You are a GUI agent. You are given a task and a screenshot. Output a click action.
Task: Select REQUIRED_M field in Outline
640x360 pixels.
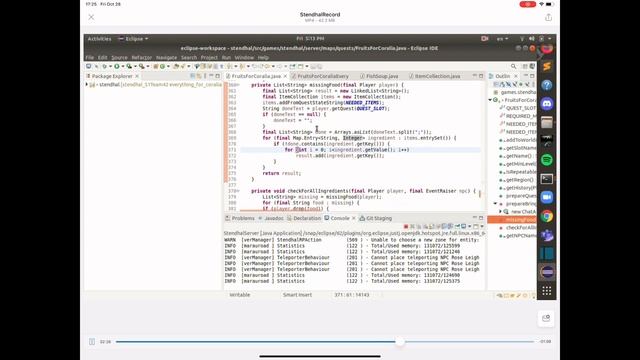(518, 116)
